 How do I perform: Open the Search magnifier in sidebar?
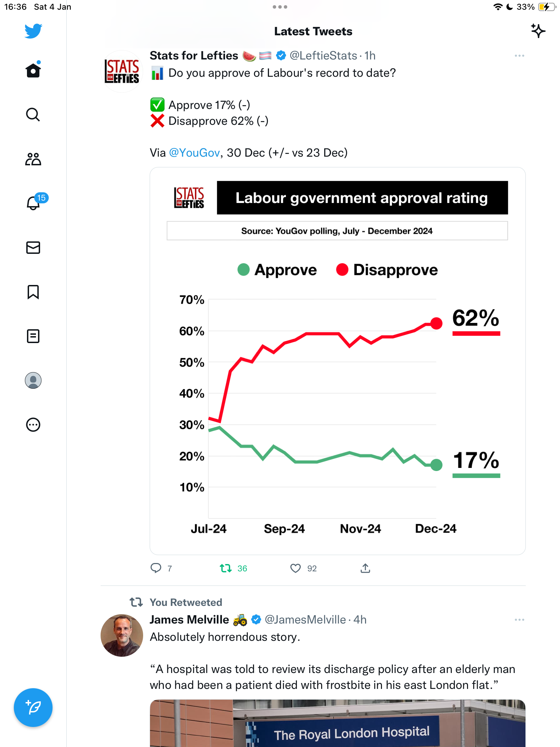(33, 114)
